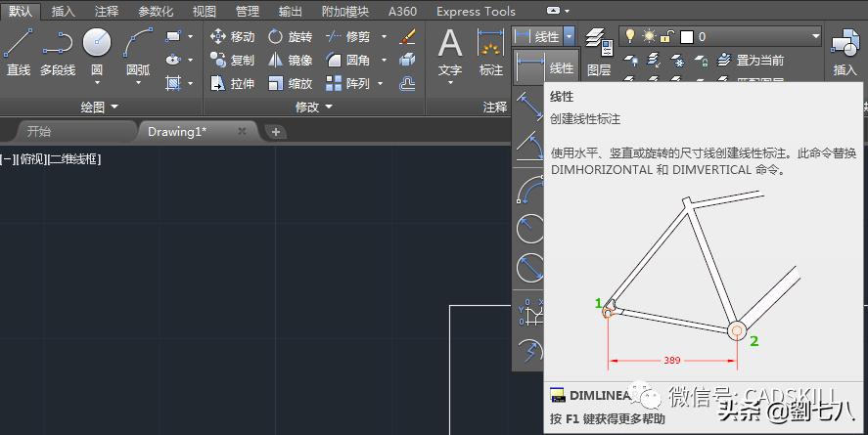Activate the 旋转 rotate tool
Screen dimensions: 868x435
click(x=290, y=36)
